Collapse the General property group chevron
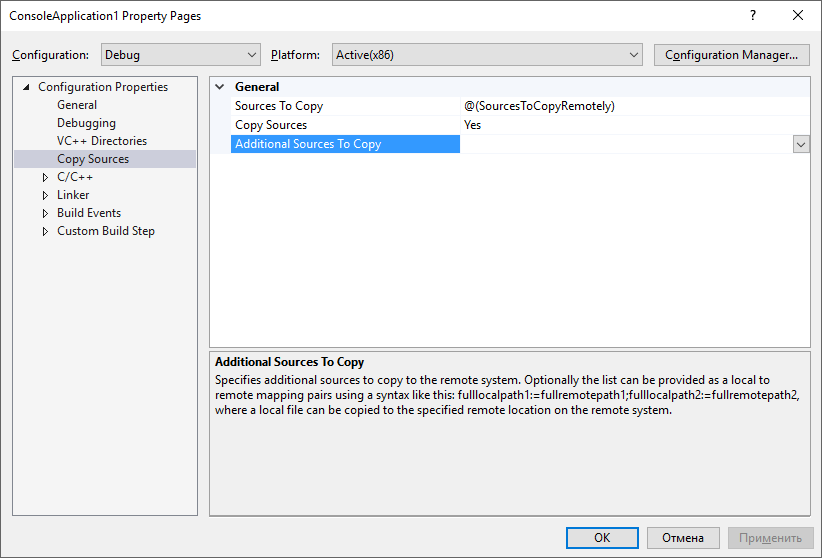Screen dimensions: 822x558 [220, 87]
